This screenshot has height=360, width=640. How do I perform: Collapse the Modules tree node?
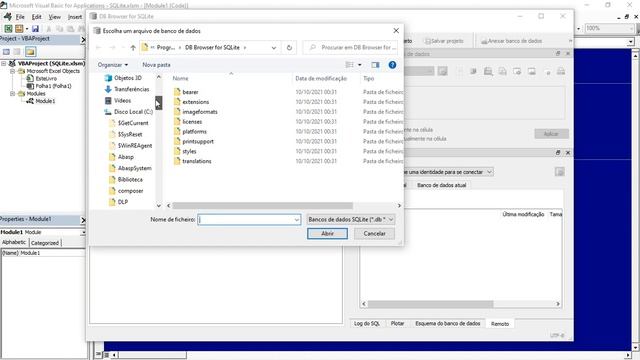coord(13,93)
